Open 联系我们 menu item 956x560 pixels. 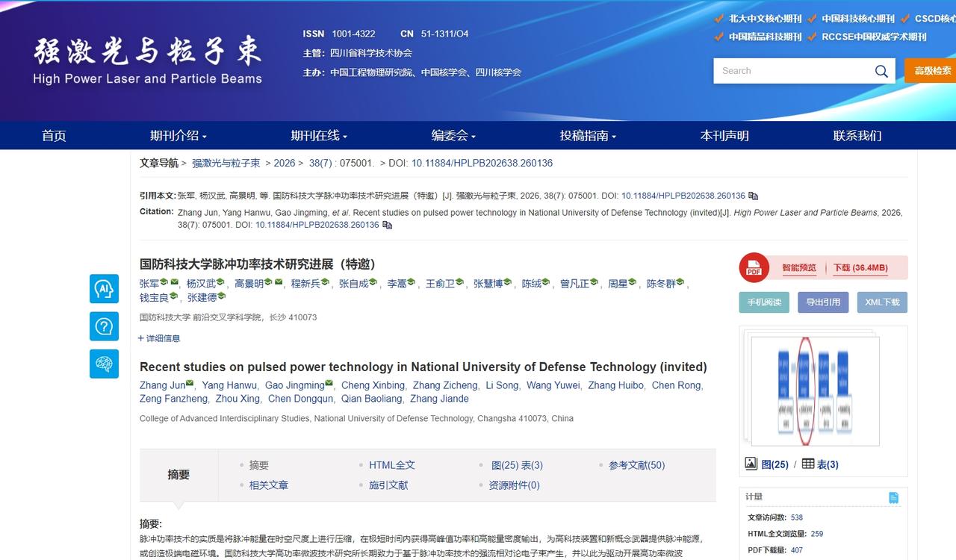(x=857, y=135)
